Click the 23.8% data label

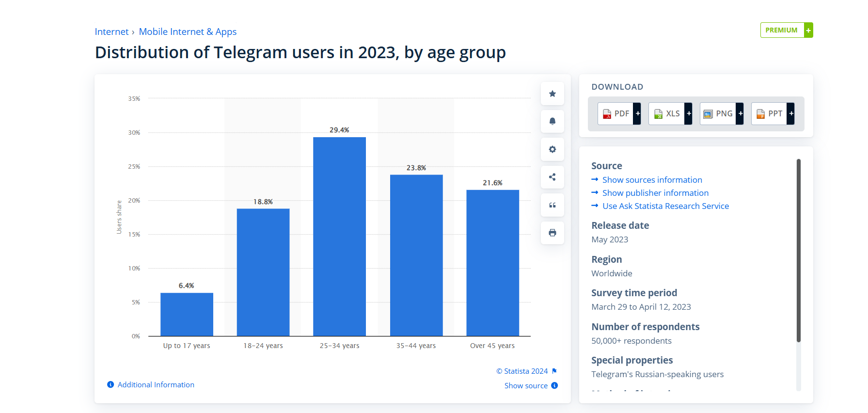point(416,168)
